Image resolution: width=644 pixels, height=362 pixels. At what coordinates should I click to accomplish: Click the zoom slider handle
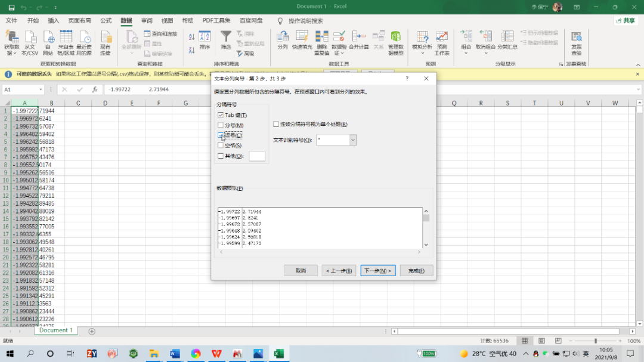click(x=596, y=341)
